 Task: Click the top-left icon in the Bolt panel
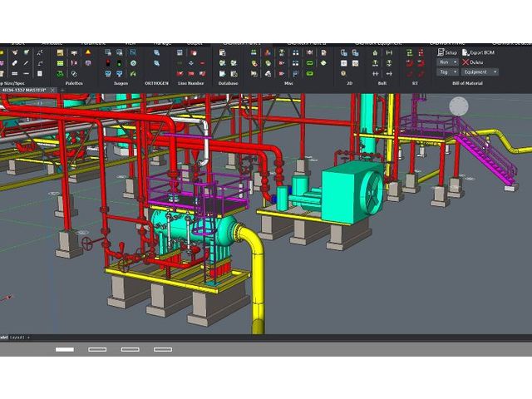pos(376,52)
